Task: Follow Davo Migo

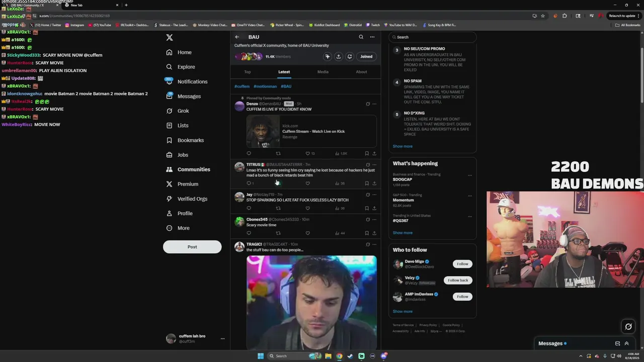Action: (x=462, y=264)
